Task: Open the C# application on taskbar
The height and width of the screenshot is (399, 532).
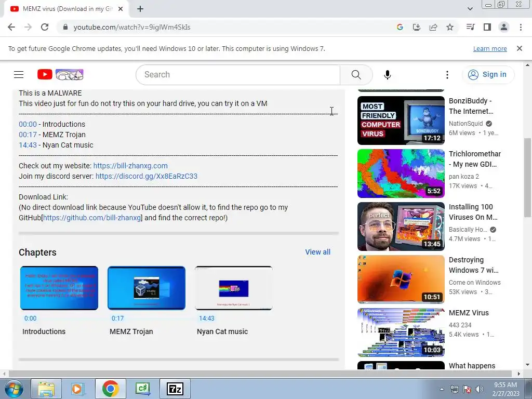Action: coord(142,389)
